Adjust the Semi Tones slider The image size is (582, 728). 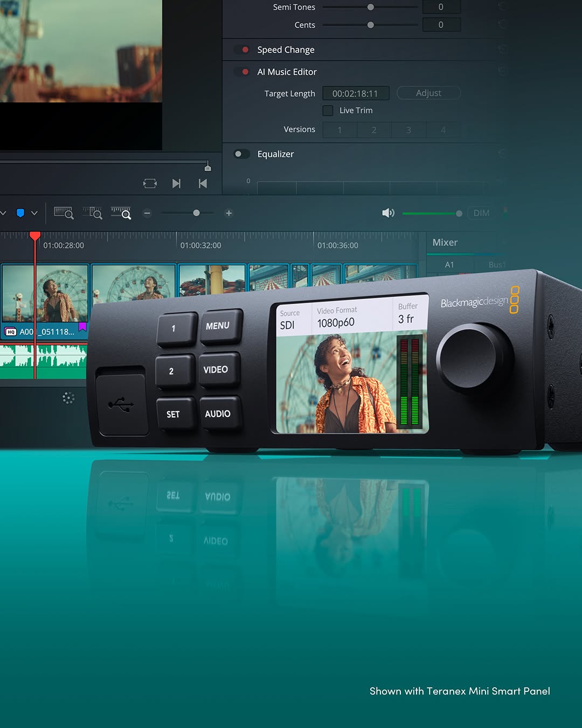(x=370, y=7)
